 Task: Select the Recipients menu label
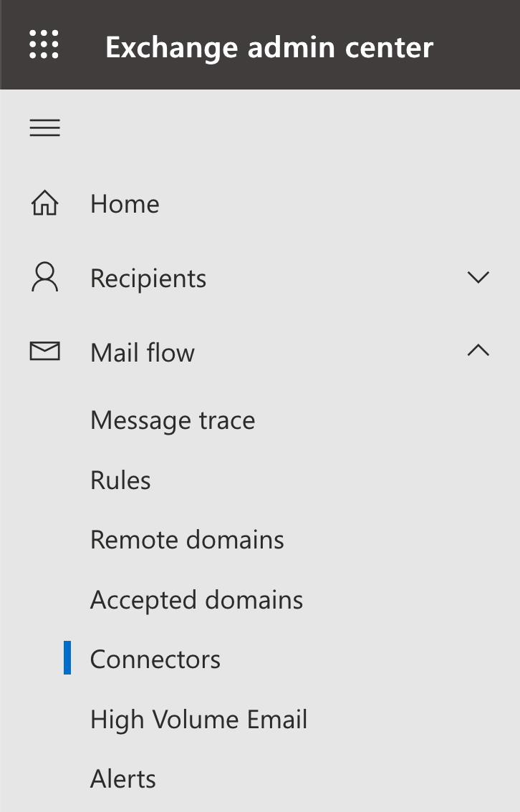(148, 279)
